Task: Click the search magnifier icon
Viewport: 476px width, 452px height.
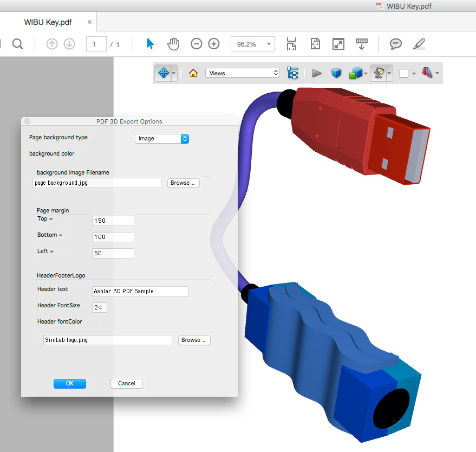Action: point(17,44)
